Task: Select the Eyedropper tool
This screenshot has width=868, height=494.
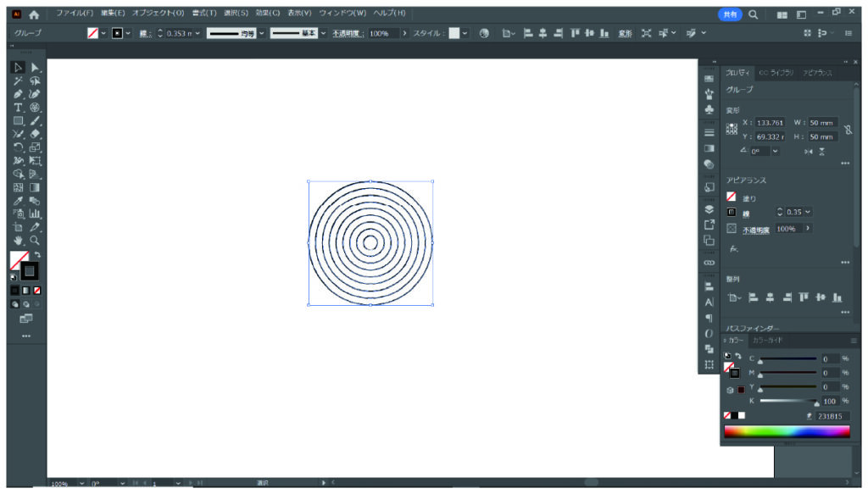Action: (18, 201)
